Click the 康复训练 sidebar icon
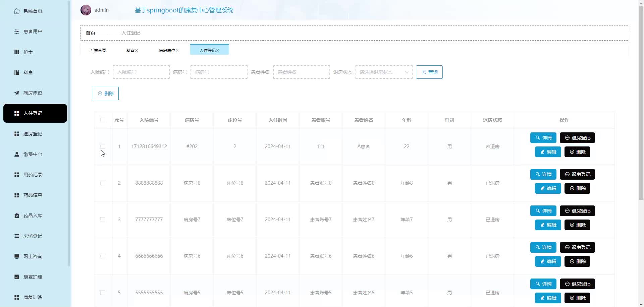This screenshot has width=644, height=307. pyautogui.click(x=17, y=297)
